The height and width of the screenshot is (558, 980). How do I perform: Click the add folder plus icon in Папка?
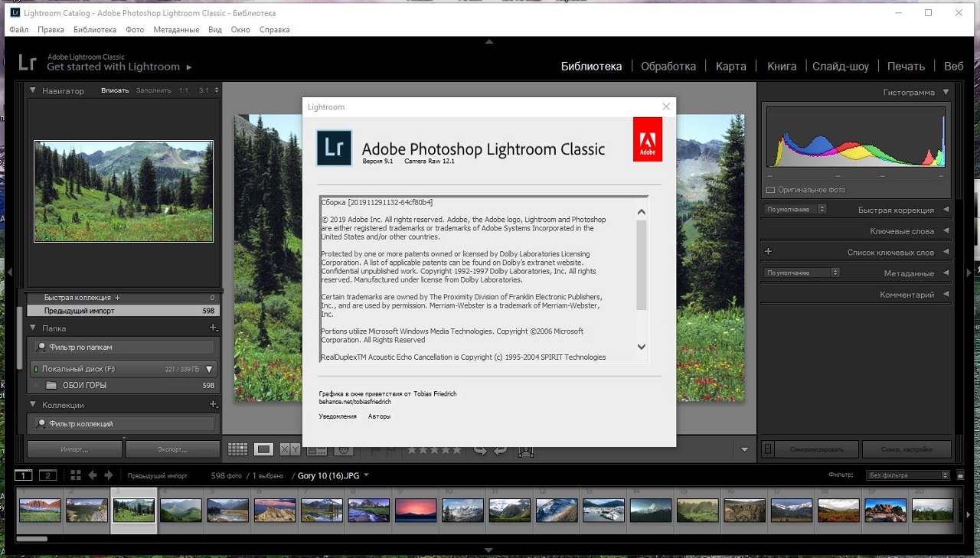pyautogui.click(x=213, y=328)
